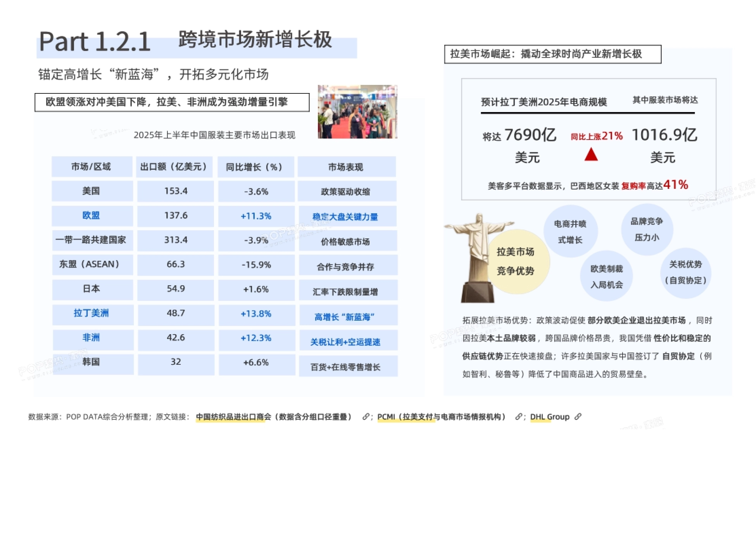Select the 市场/区域 column header

click(92, 167)
